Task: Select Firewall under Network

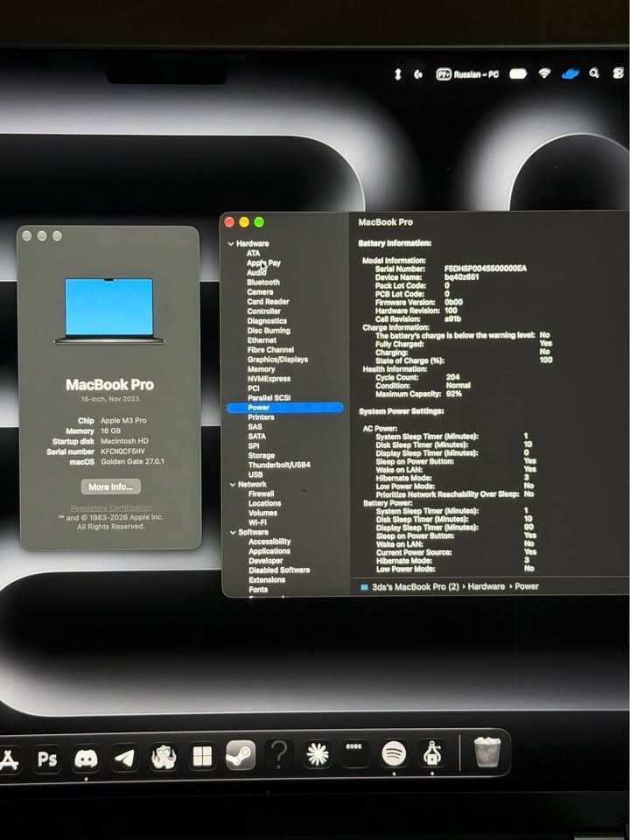Action: [262, 493]
